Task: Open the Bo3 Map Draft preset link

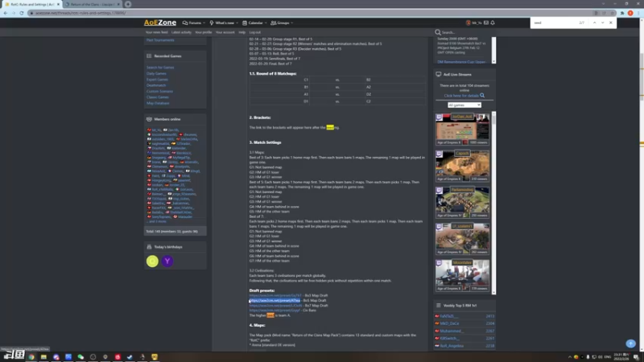Action: [x=275, y=295]
